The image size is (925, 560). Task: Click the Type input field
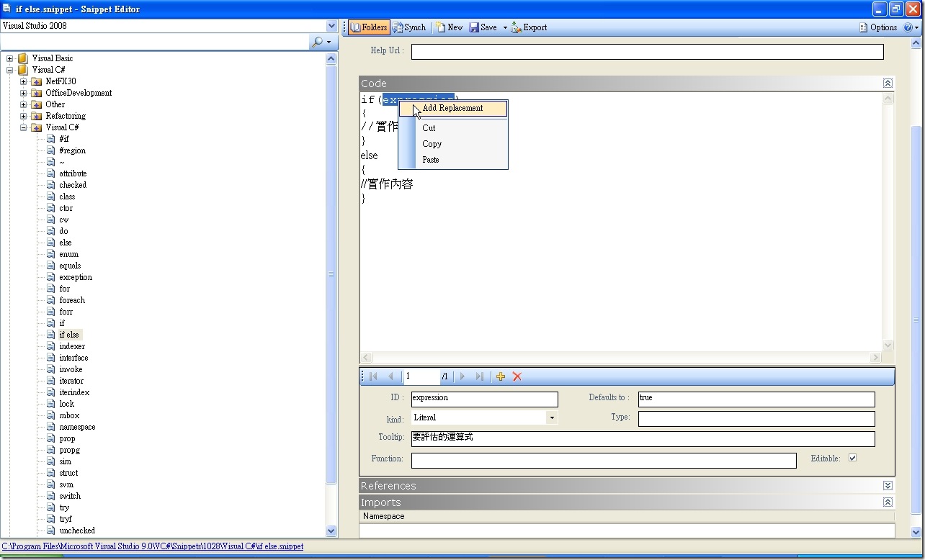pos(756,418)
